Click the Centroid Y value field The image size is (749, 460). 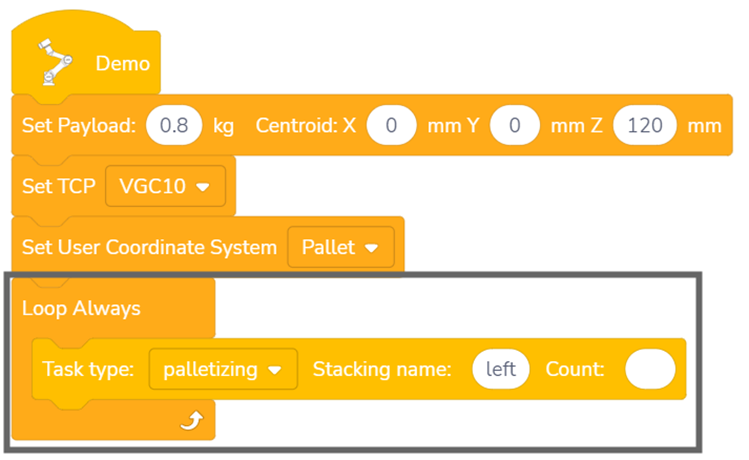[515, 125]
